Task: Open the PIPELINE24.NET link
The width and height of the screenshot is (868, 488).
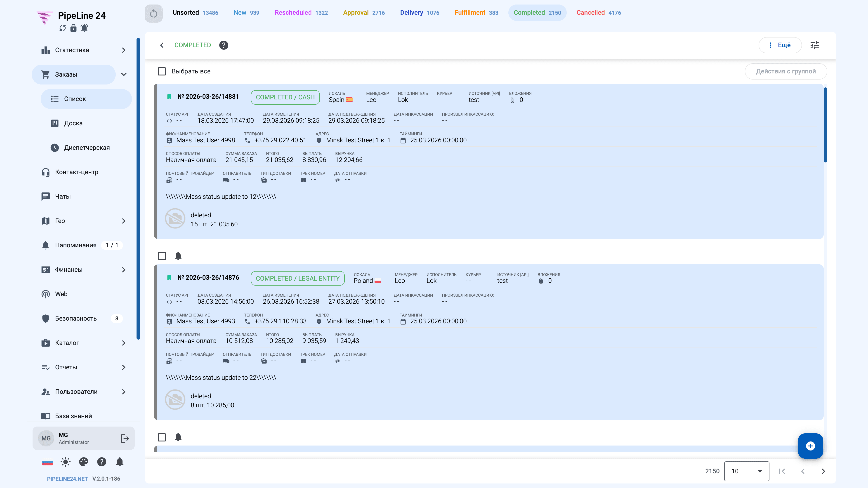Action: [x=67, y=479]
